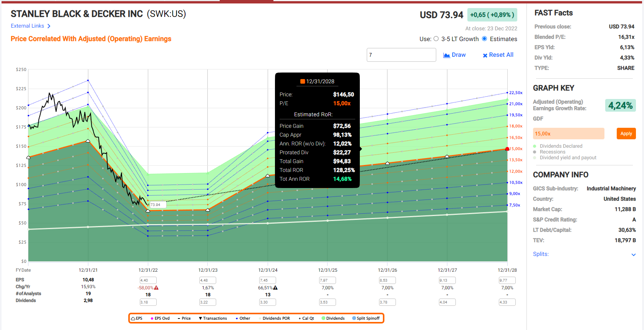
Task: Click the red warning triangle beside -58,00%
Action: click(x=156, y=288)
